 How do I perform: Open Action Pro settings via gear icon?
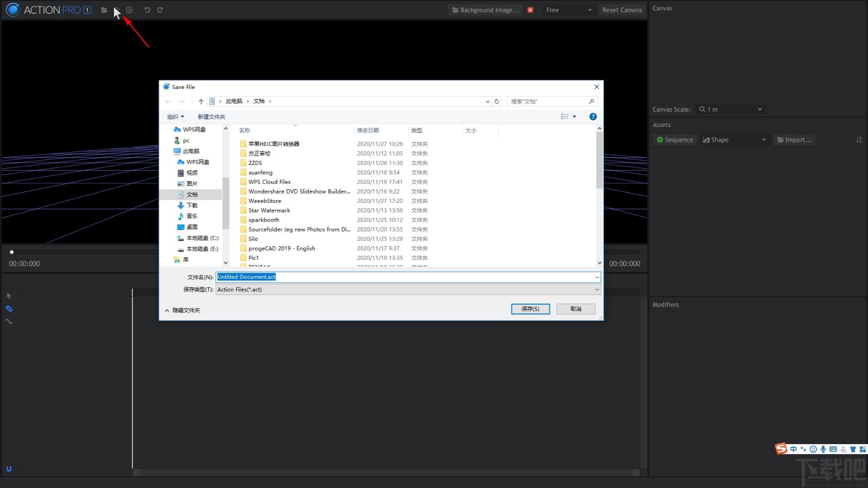(x=129, y=10)
